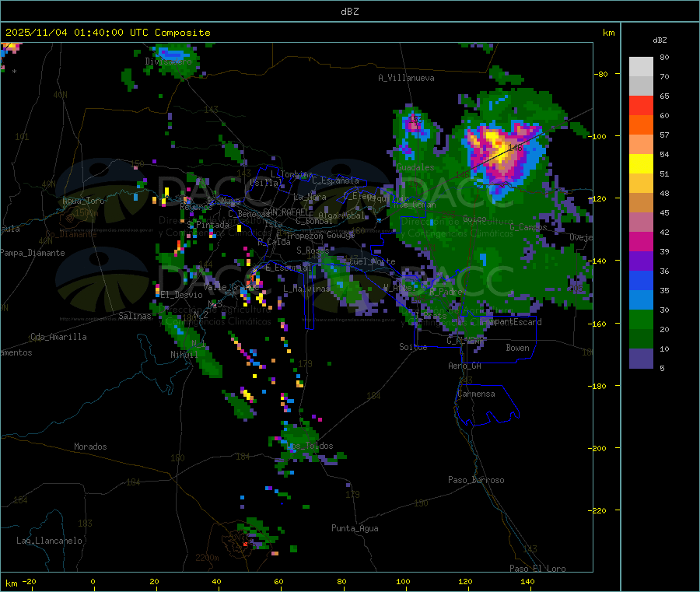Image resolution: width=700 pixels, height=592 pixels.
Task: Click the 'Divisadero' map label
Action: (x=168, y=61)
